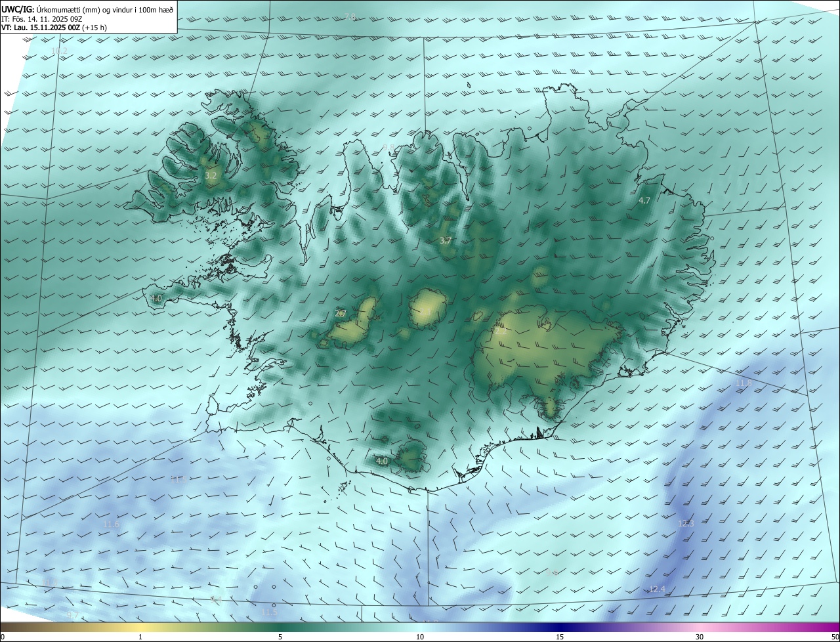Click the 12.3 value over the sea
The width and height of the screenshot is (840, 642).
point(686,524)
